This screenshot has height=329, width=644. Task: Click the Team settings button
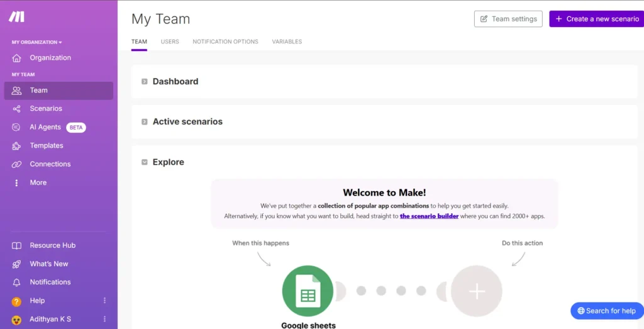coord(508,19)
